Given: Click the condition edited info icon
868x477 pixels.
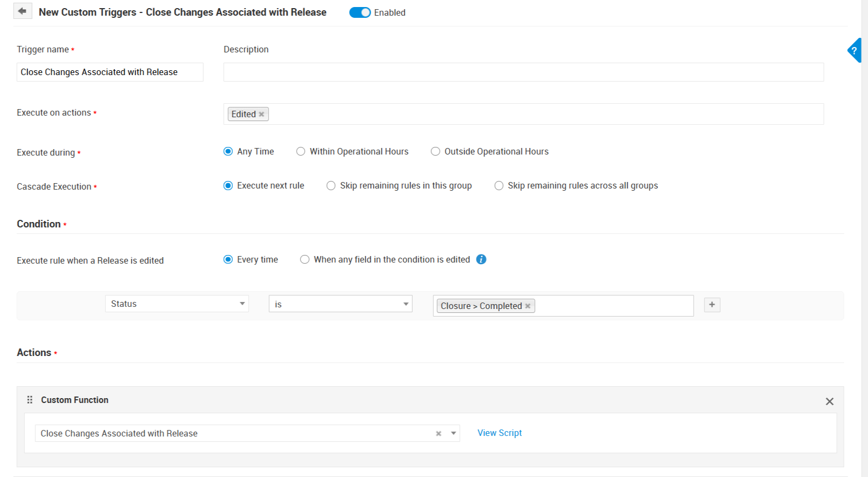Looking at the screenshot, I should point(481,259).
